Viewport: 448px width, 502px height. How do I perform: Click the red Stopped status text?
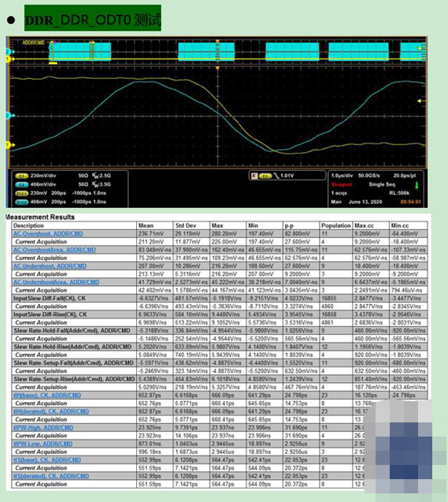[x=341, y=184]
